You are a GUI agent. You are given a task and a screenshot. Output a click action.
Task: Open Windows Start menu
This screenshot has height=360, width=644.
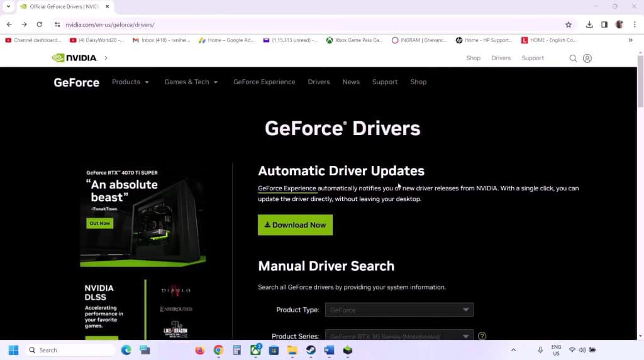[x=14, y=350]
